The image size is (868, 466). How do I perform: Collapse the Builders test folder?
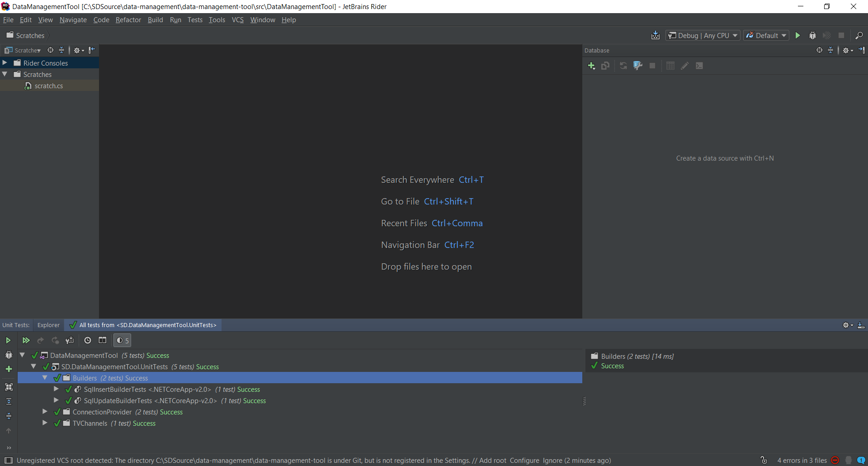(x=45, y=378)
